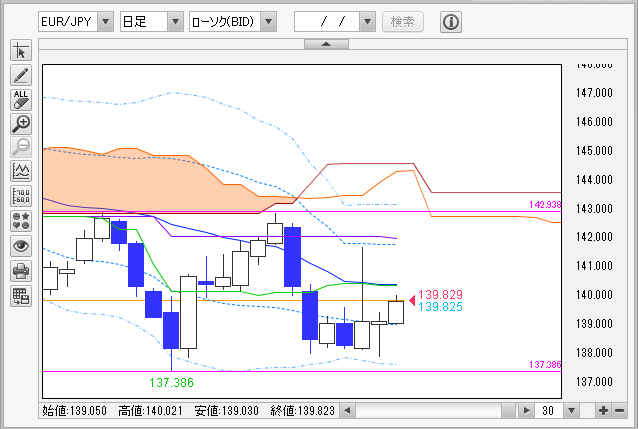Screen dimensions: 638x429
Task: Click the 安値:139.030 low value
Action: click(x=227, y=411)
